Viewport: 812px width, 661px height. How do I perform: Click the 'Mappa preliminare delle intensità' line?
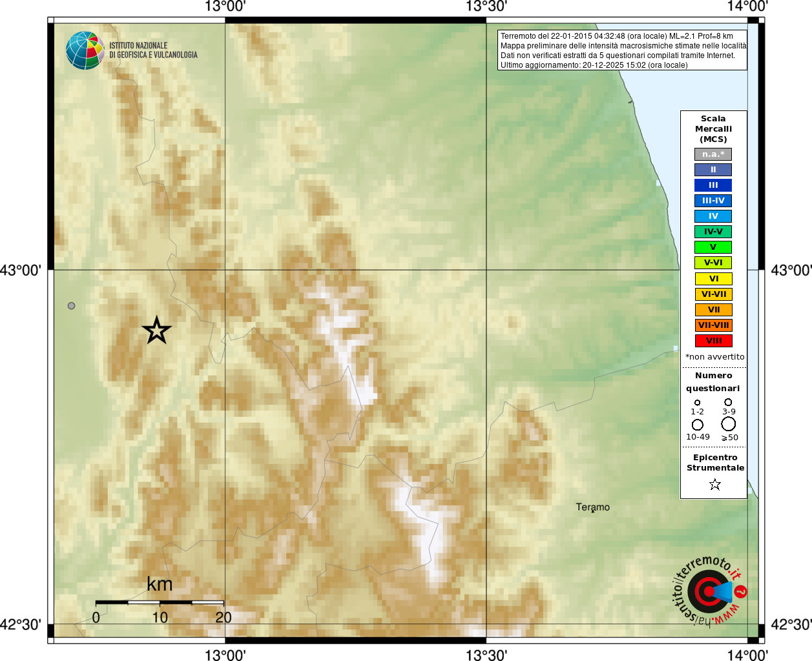click(x=623, y=46)
